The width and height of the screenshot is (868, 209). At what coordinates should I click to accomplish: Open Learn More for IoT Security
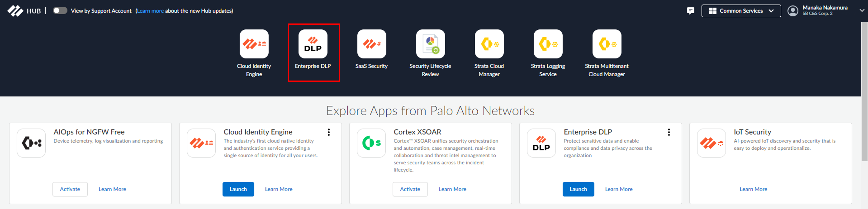point(753,189)
